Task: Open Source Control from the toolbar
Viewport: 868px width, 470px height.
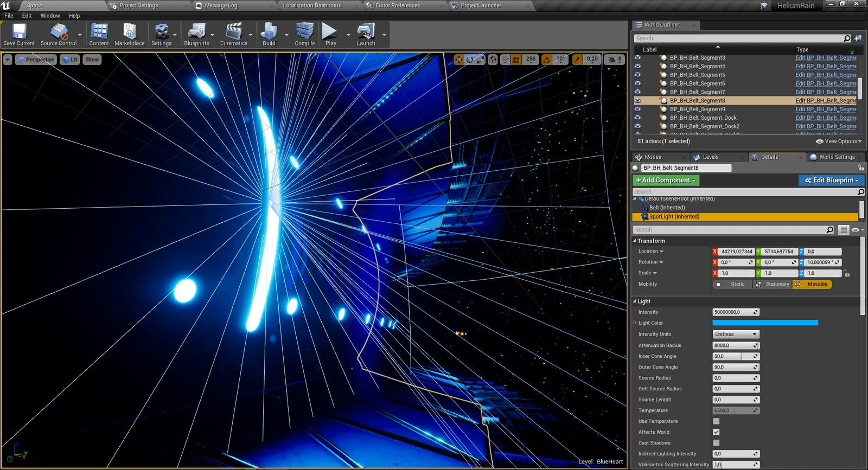Action: point(59,35)
